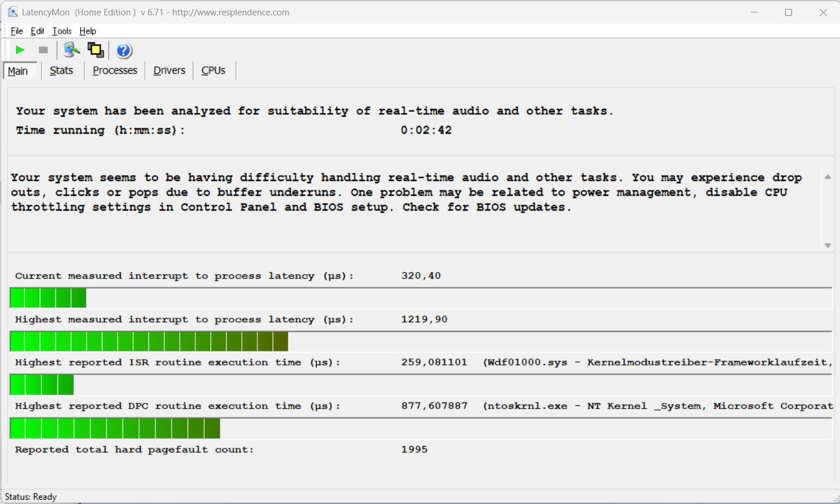
Task: Click the current latency value 320,40
Action: click(421, 276)
